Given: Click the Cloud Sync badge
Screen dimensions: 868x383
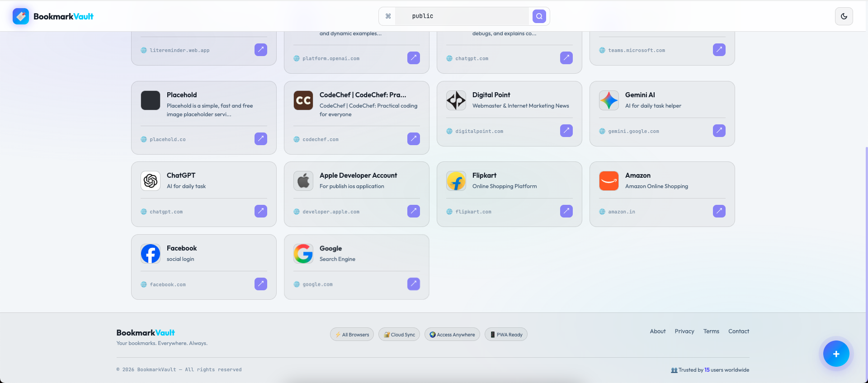Looking at the screenshot, I should pos(399,335).
